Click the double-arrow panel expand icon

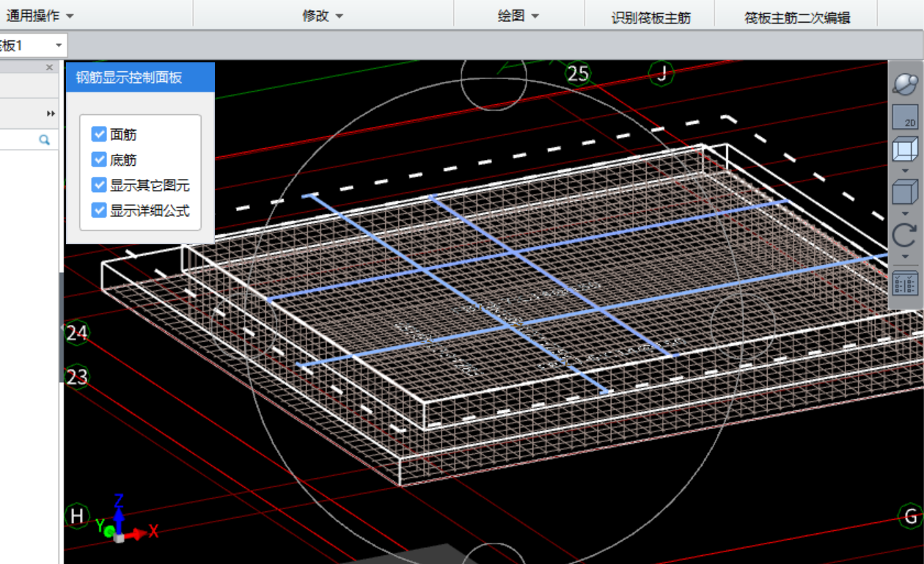click(51, 114)
